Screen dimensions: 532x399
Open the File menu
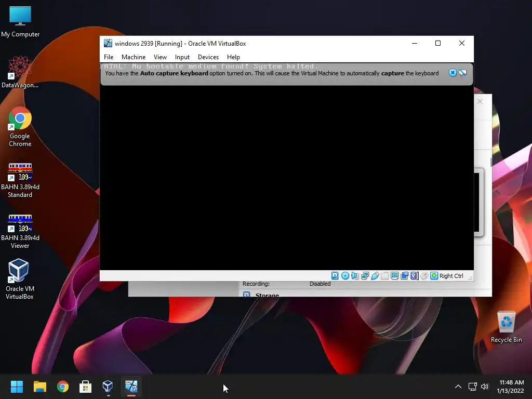pyautogui.click(x=109, y=57)
